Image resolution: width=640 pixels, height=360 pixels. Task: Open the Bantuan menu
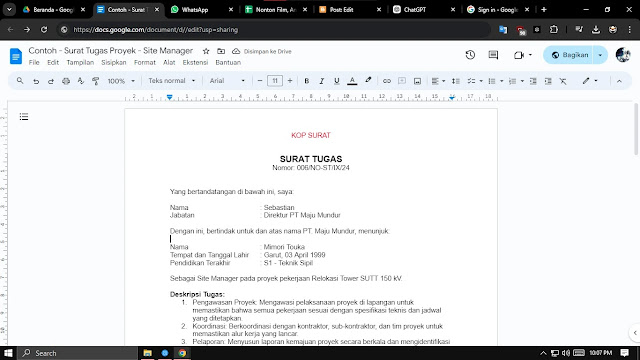pyautogui.click(x=228, y=62)
